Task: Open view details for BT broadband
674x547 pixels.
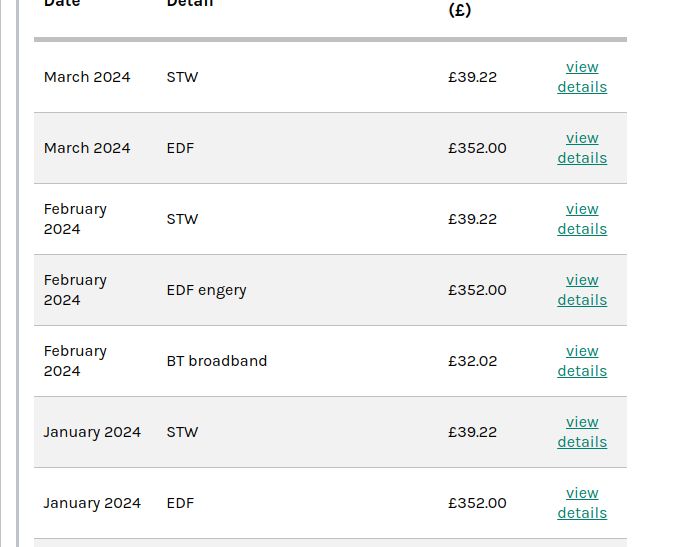Action: point(582,361)
